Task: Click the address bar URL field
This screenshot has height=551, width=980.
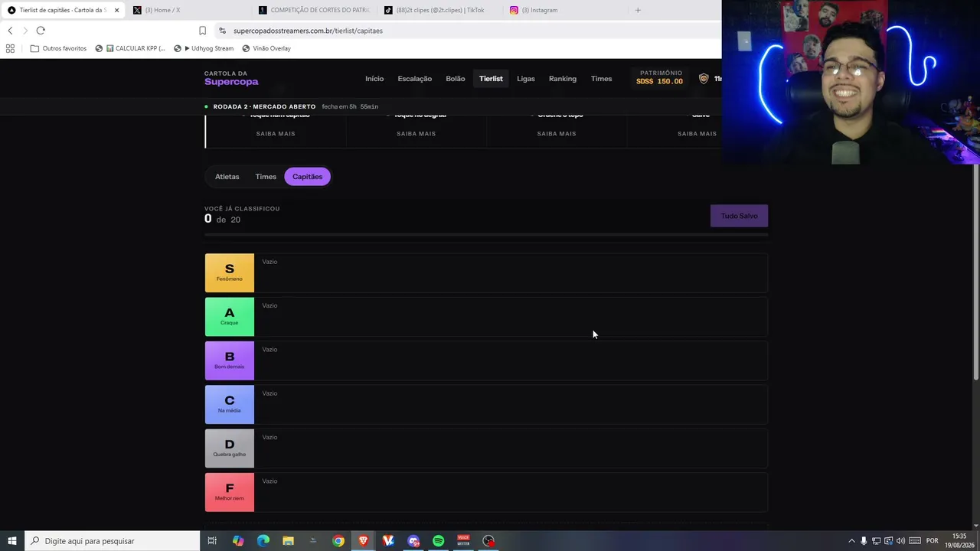Action: coord(467,31)
